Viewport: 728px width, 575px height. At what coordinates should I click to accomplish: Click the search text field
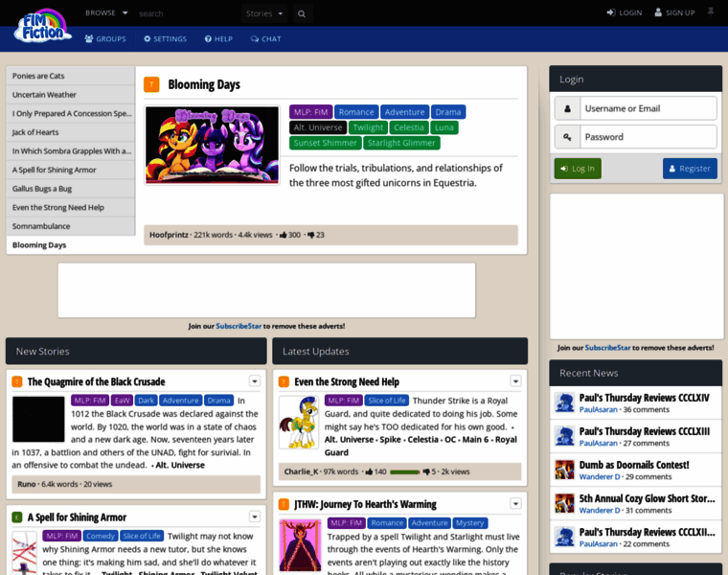186,14
